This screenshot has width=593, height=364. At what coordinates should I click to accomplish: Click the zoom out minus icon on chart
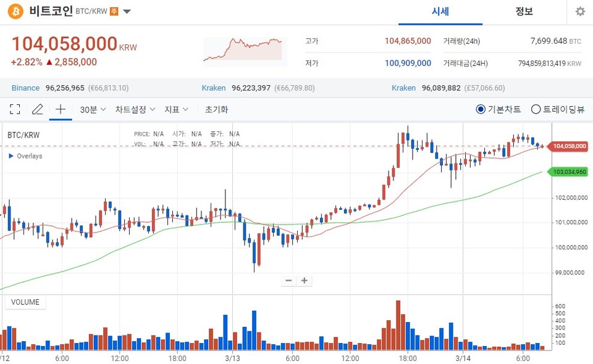click(x=288, y=280)
